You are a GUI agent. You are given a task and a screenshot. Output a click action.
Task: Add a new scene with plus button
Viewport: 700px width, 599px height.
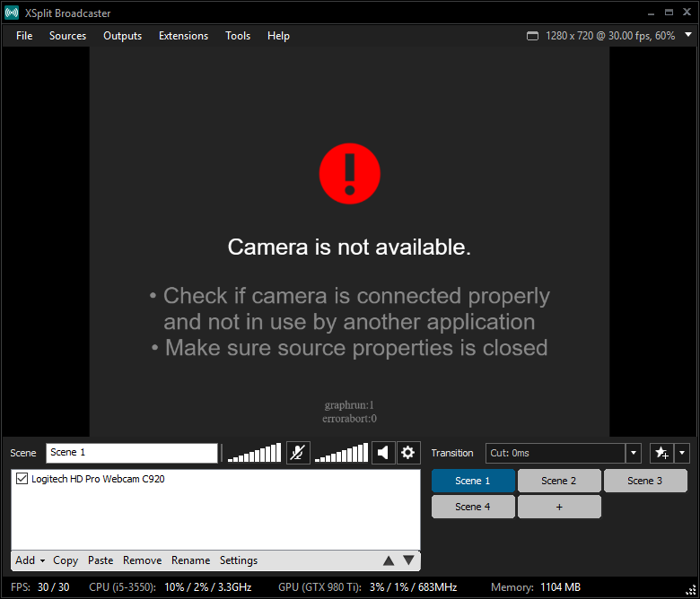[559, 507]
